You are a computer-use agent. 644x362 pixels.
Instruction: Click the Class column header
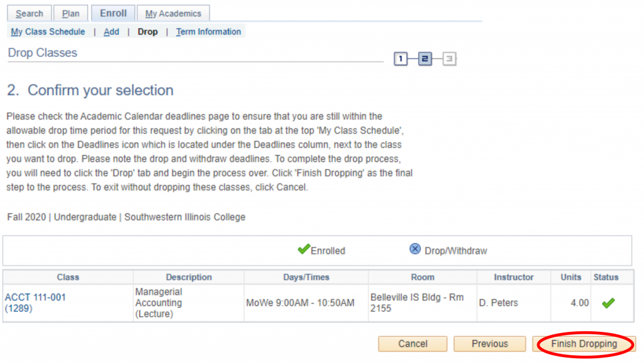(68, 277)
